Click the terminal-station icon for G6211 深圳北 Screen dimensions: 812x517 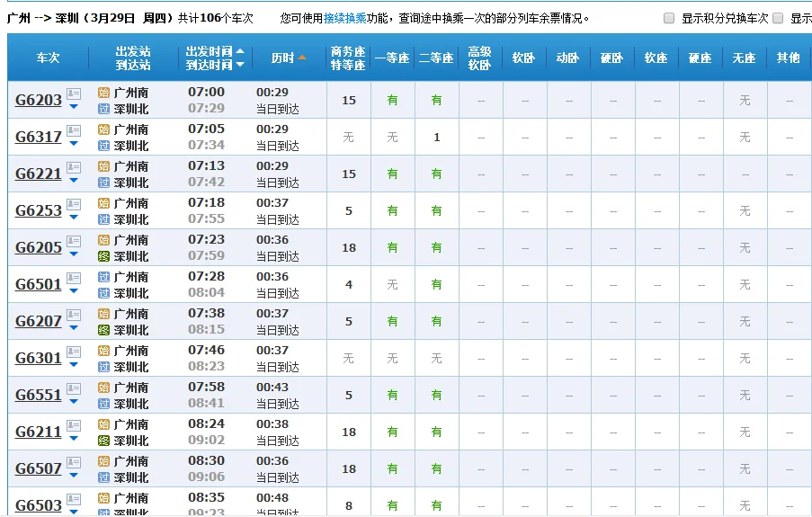103,441
